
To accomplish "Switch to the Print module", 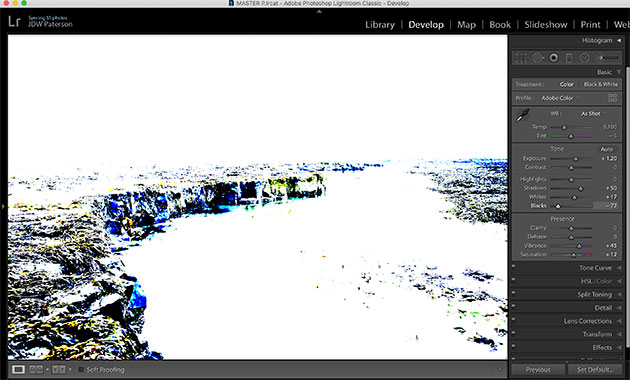I will coord(590,25).
